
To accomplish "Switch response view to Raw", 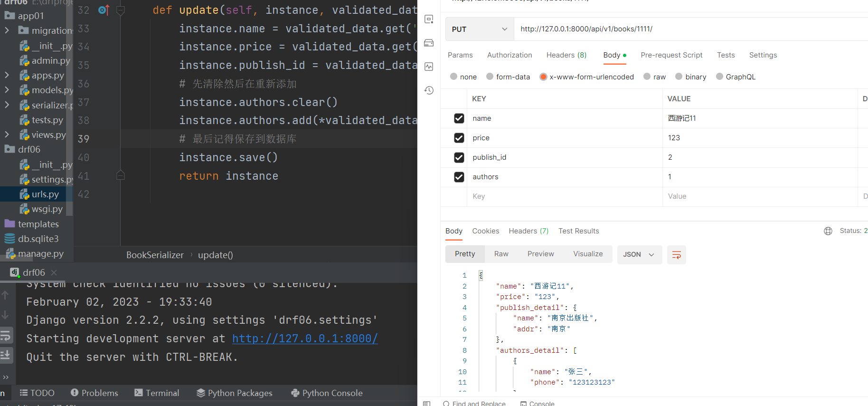I will pyautogui.click(x=501, y=254).
